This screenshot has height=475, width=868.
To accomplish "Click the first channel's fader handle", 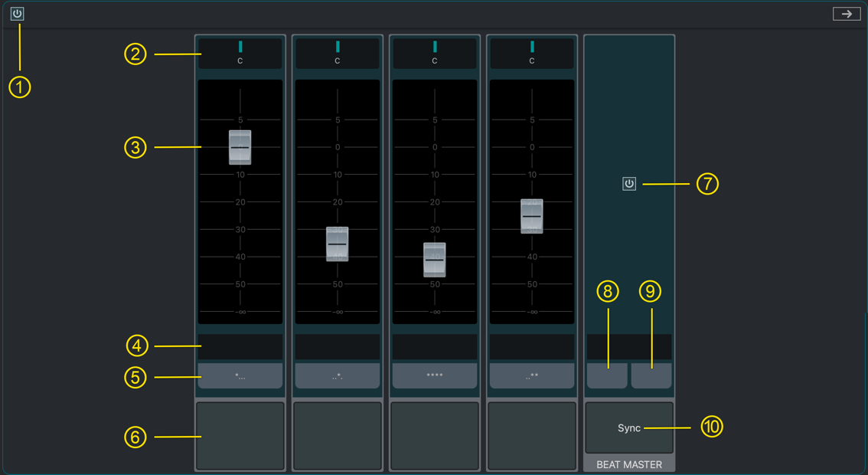I will (240, 147).
